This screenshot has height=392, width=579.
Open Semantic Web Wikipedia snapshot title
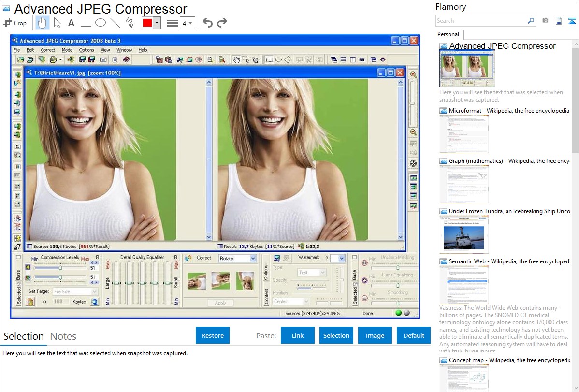pyautogui.click(x=509, y=261)
